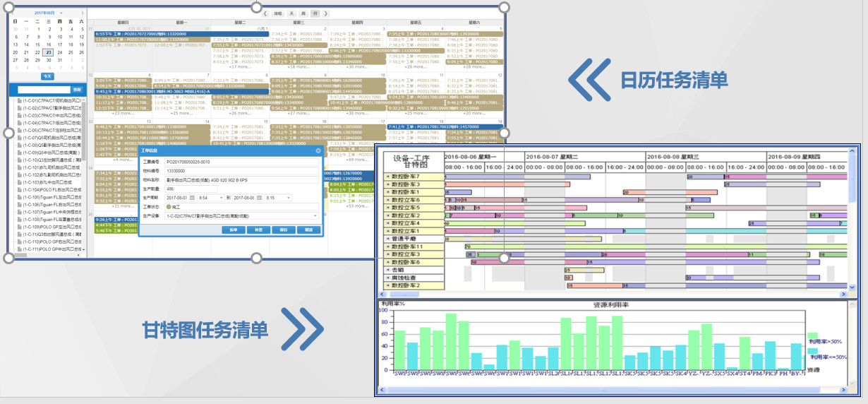The height and width of the screenshot is (404, 868).
Task: Expand the 数控立车5 row in Gantt chart
Action: 387,208
